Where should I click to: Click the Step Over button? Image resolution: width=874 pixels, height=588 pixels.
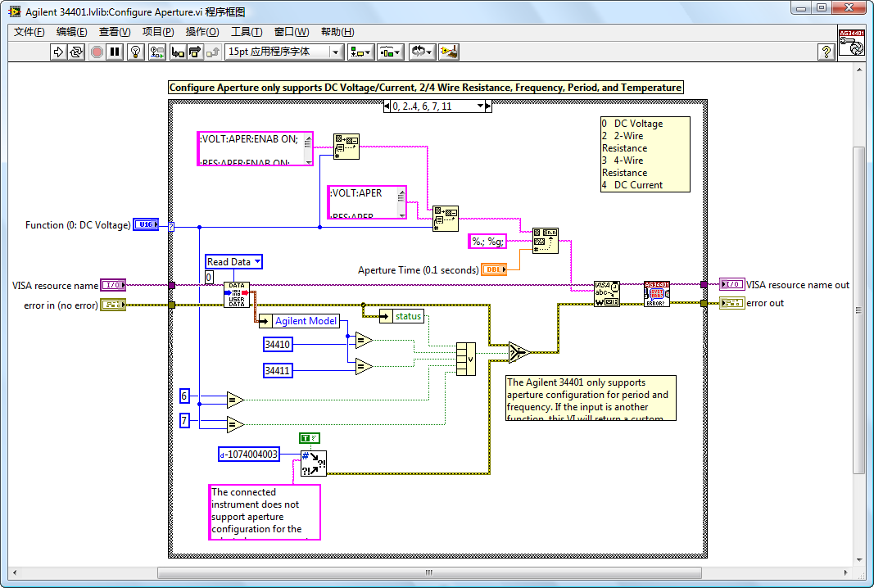point(195,52)
